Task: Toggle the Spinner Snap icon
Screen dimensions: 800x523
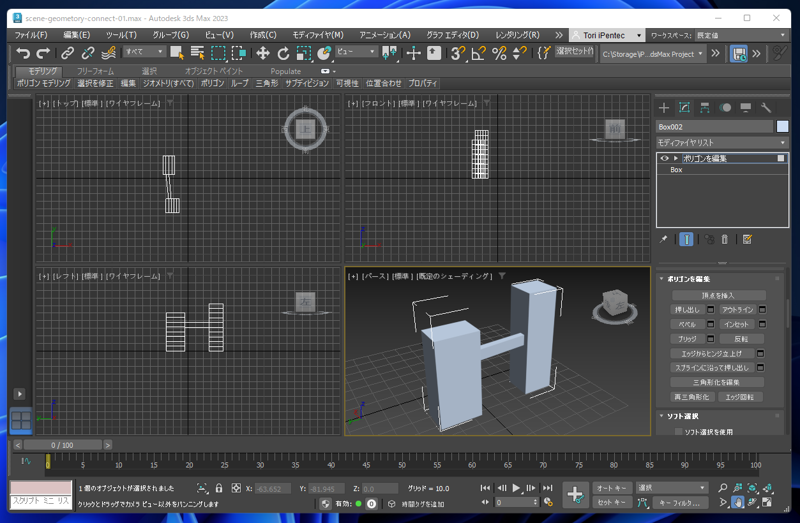Action: pyautogui.click(x=519, y=53)
